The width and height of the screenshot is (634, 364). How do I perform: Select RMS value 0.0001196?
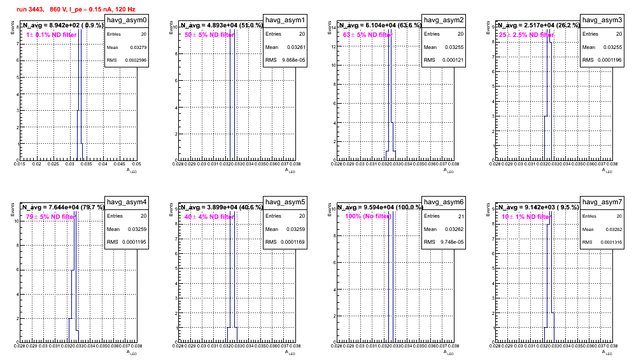tap(611, 60)
